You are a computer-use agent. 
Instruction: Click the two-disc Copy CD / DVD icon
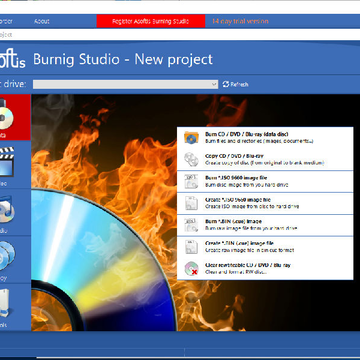click(191, 159)
